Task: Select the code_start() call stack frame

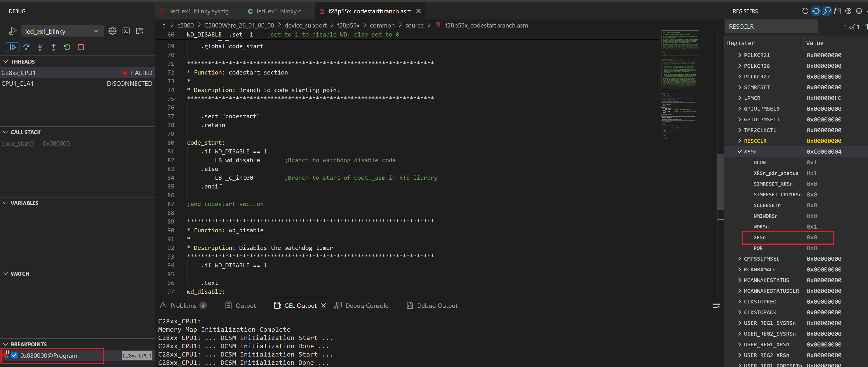Action: [77, 144]
